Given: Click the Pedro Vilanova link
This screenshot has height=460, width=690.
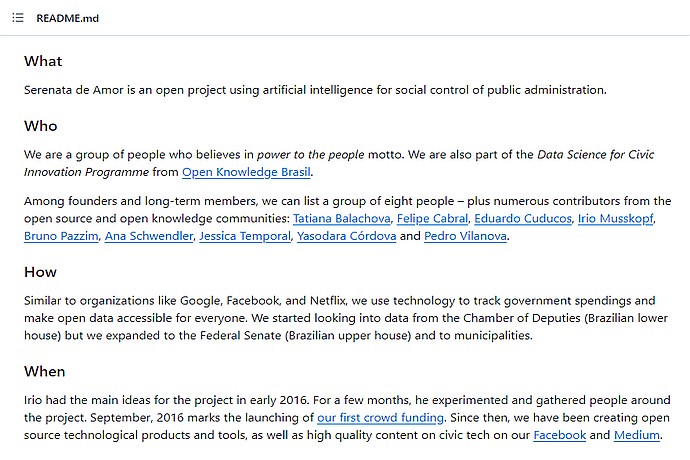Looking at the screenshot, I should click(466, 236).
